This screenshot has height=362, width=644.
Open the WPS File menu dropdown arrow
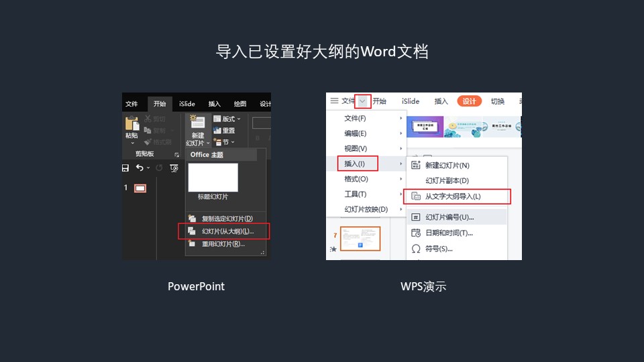pos(362,101)
